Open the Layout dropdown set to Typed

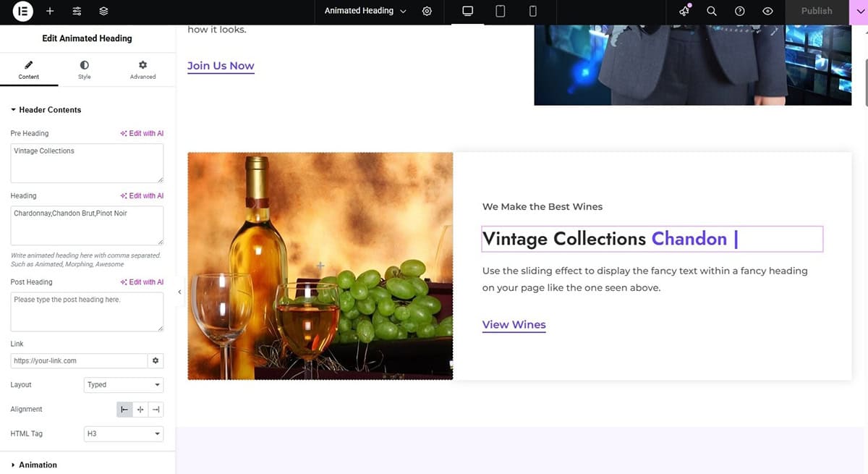coord(124,385)
